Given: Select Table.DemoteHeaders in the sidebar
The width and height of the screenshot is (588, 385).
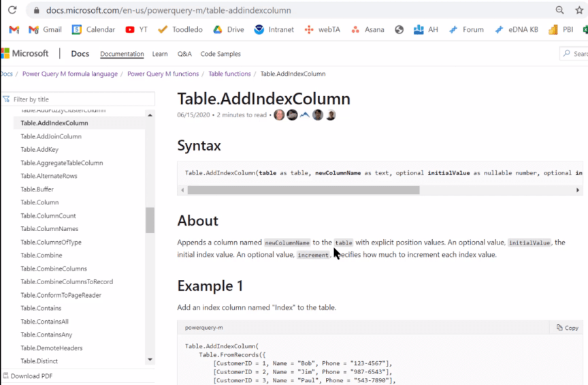Looking at the screenshot, I should (51, 348).
